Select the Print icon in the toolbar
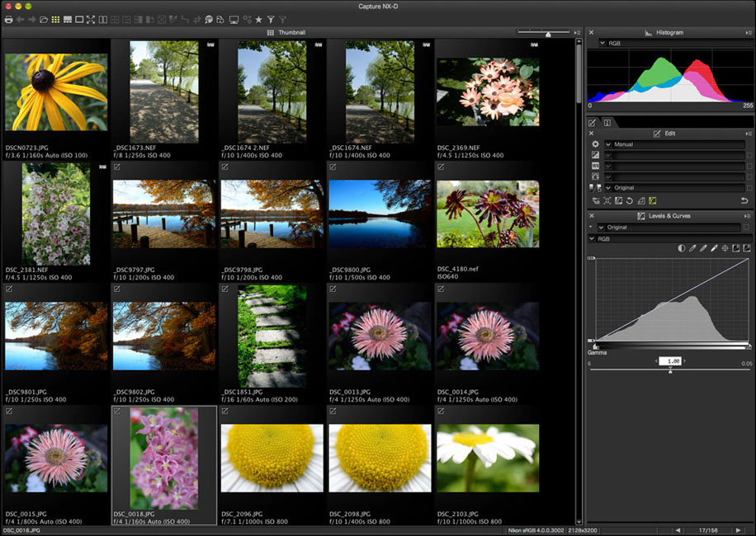The width and height of the screenshot is (756, 536). pyautogui.click(x=8, y=19)
